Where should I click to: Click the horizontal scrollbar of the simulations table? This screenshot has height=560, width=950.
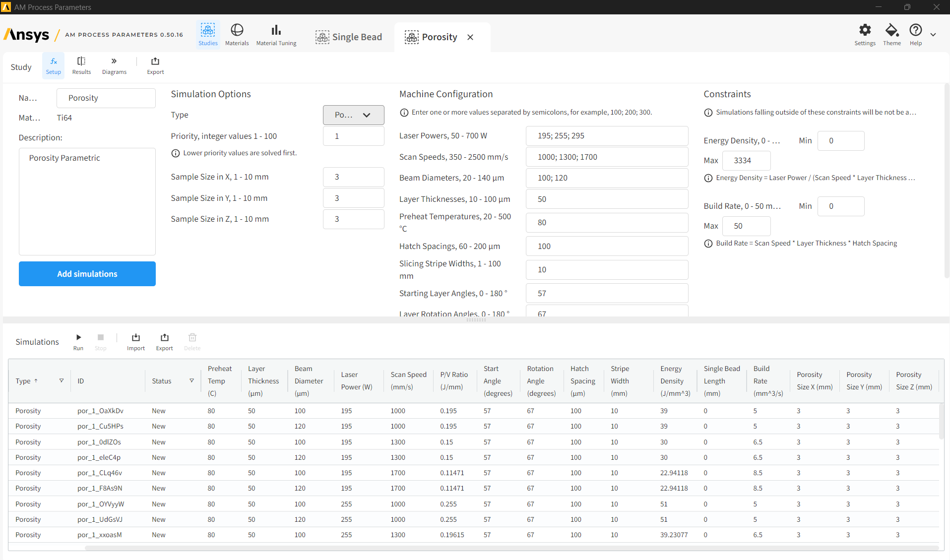coord(511,548)
